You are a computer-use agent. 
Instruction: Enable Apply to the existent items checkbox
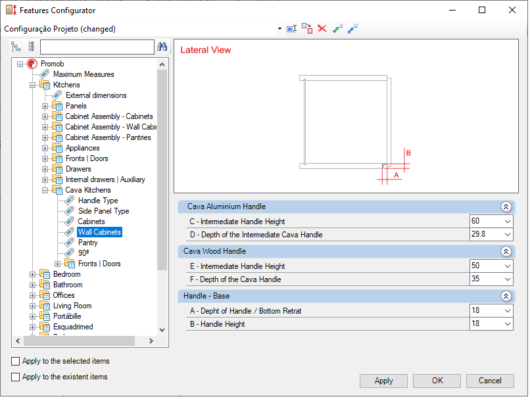point(15,377)
